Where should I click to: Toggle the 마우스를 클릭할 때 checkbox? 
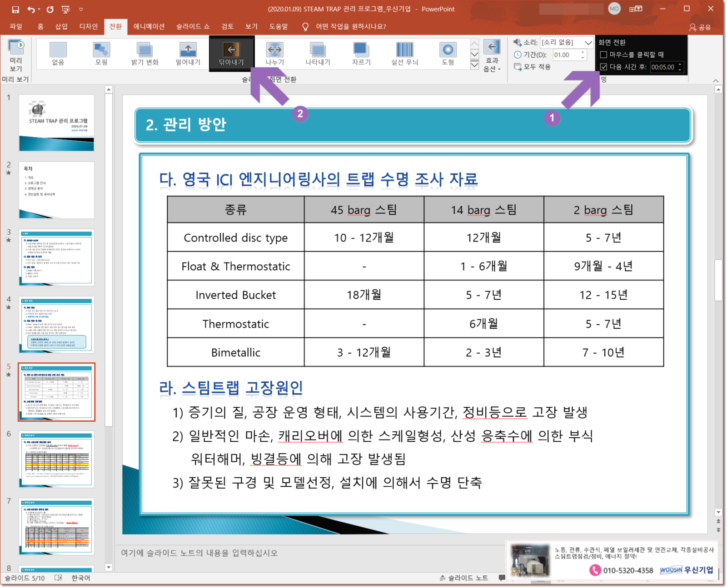click(x=603, y=54)
